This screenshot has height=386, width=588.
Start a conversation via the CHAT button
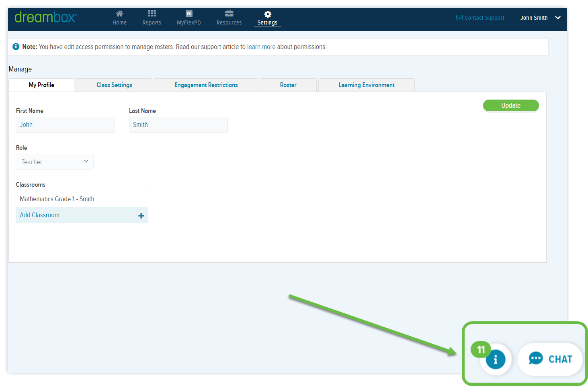(x=550, y=359)
